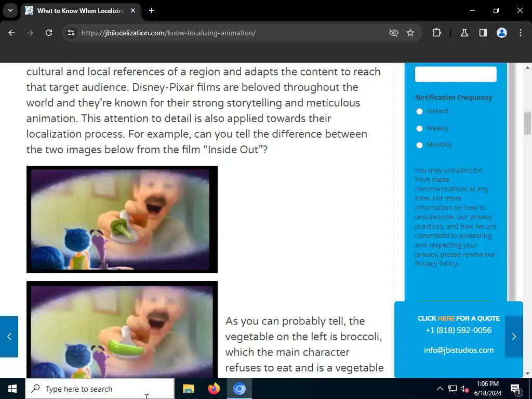Click HERE for a quote link

point(446,318)
